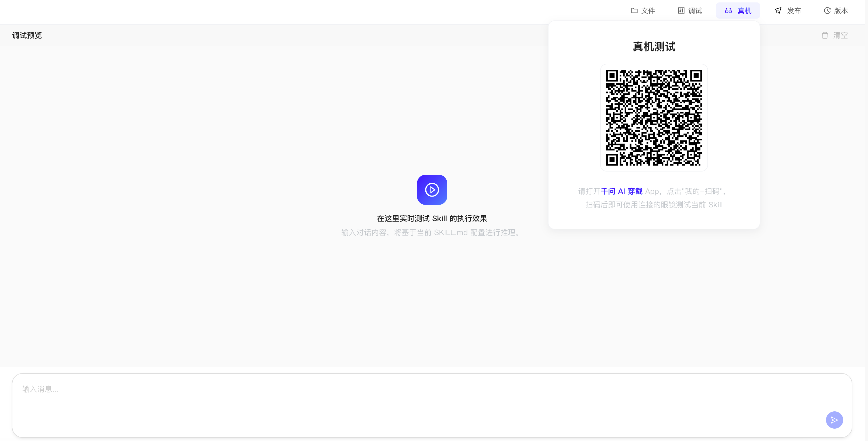Click the 真机测试 popup heading

(654, 47)
